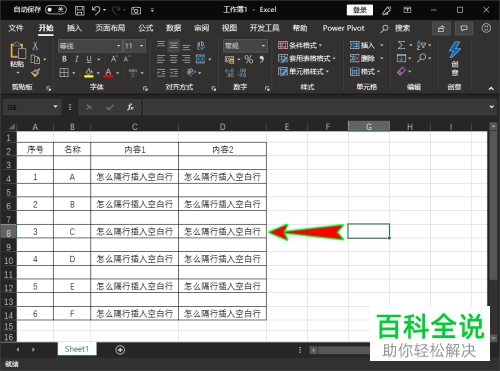Toggle Italic formatting
Screen dimensions: 500x371
(x=77, y=59)
